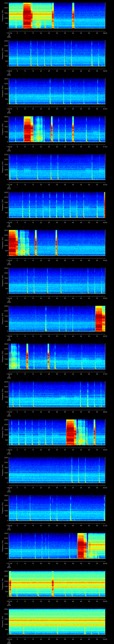Click the 7:39:00 start time label

click(x=9, y=109)
